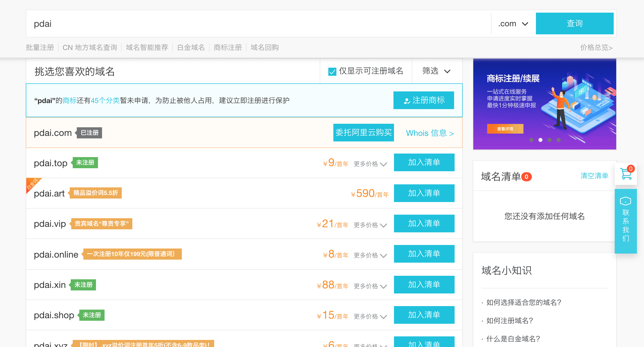Screen dimensions: 644x347
Task: Open the platinum domains menu link
Action: tap(191, 47)
